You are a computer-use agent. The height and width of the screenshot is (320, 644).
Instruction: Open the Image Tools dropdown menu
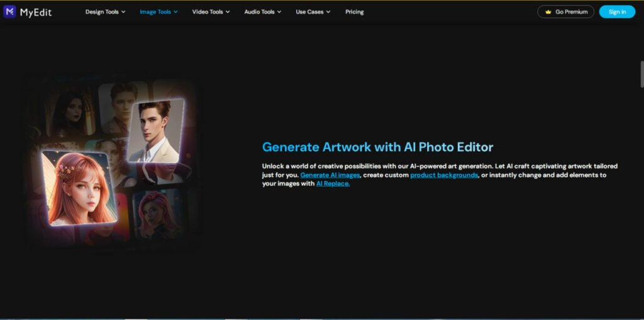(158, 12)
